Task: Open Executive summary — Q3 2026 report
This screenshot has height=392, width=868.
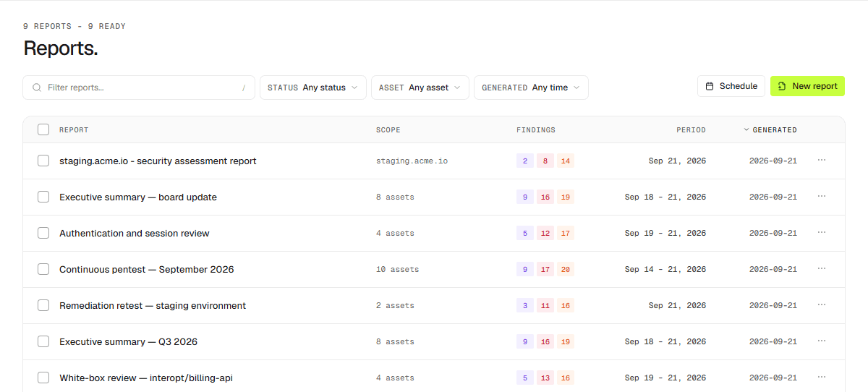Action: point(129,341)
